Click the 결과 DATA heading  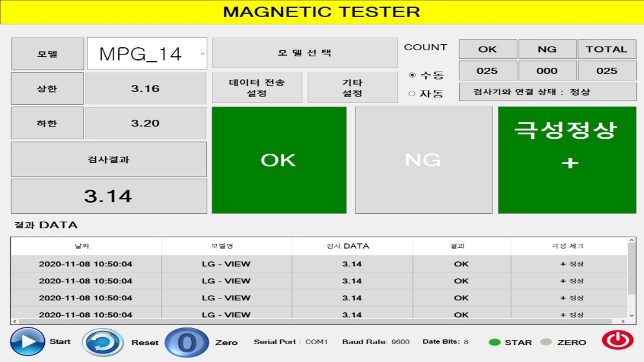[x=46, y=225]
